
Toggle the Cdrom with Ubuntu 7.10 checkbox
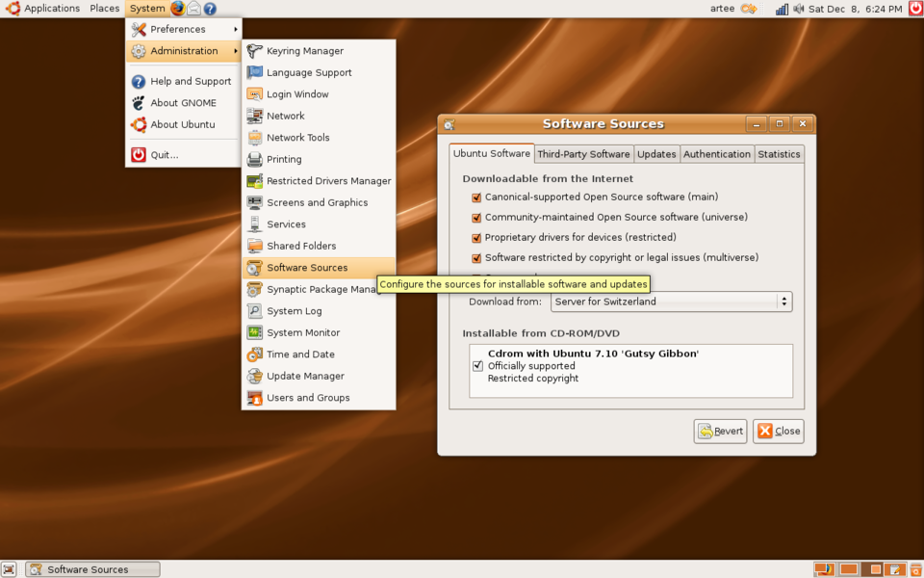[478, 366]
